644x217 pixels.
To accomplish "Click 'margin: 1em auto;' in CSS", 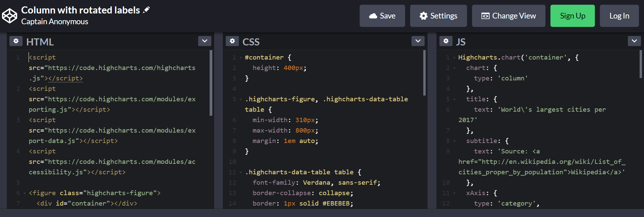I will pos(285,141).
